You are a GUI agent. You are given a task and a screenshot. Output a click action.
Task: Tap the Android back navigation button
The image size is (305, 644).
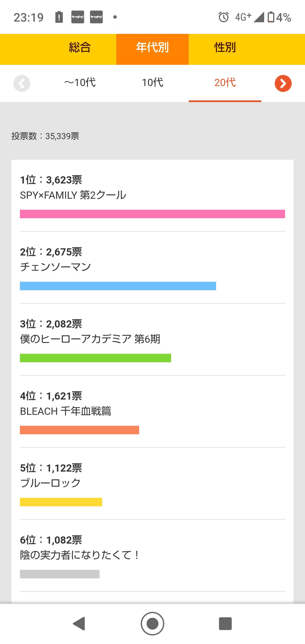pyautogui.click(x=80, y=624)
